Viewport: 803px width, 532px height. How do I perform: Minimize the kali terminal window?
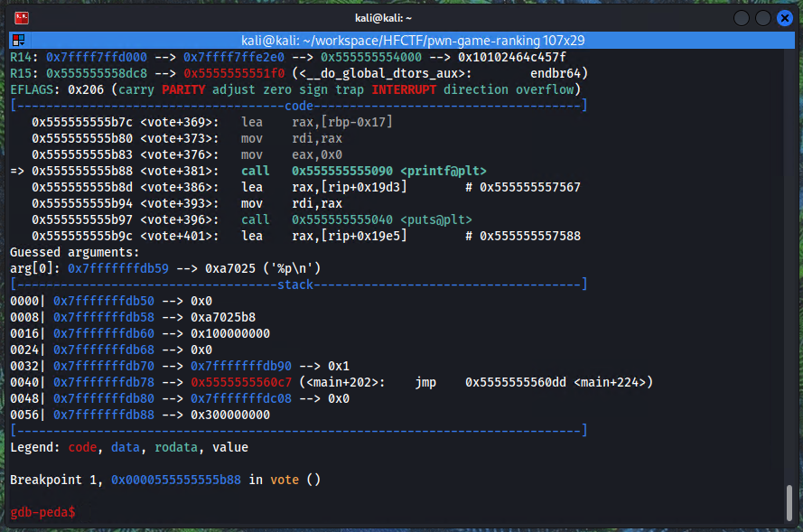coord(741,18)
